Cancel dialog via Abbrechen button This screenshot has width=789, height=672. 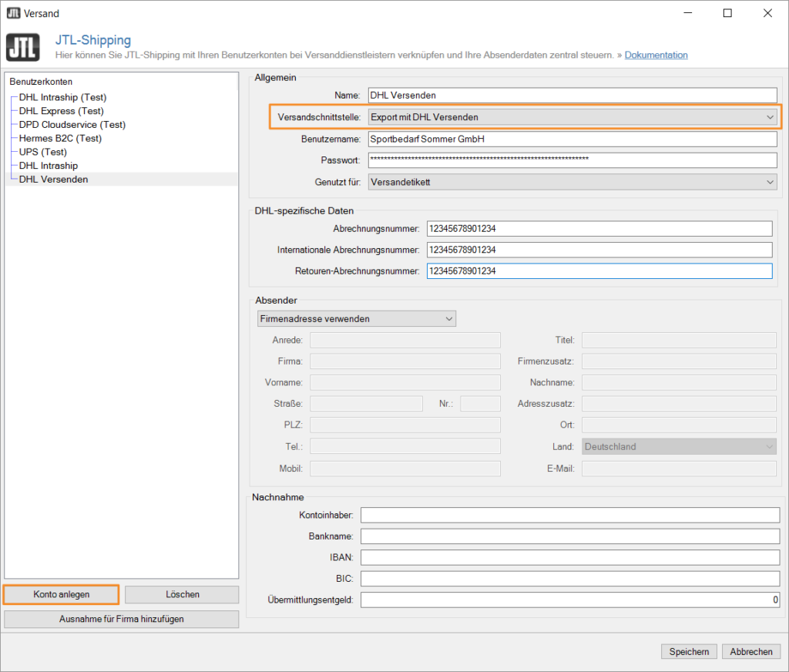click(751, 652)
